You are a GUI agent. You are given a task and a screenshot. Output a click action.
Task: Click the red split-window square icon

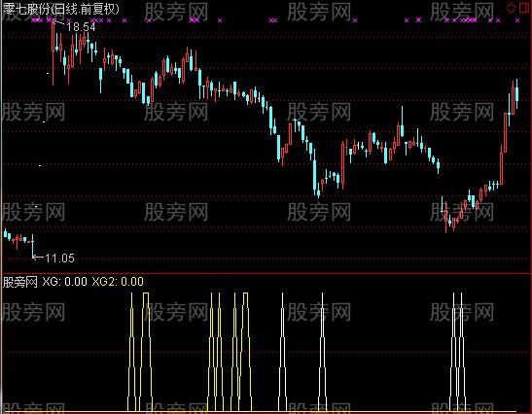[524, 8]
